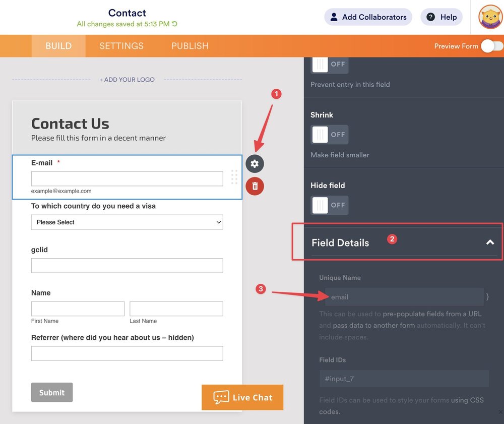Open the E-mail field properties gear icon
The height and width of the screenshot is (424, 504).
pos(255,164)
